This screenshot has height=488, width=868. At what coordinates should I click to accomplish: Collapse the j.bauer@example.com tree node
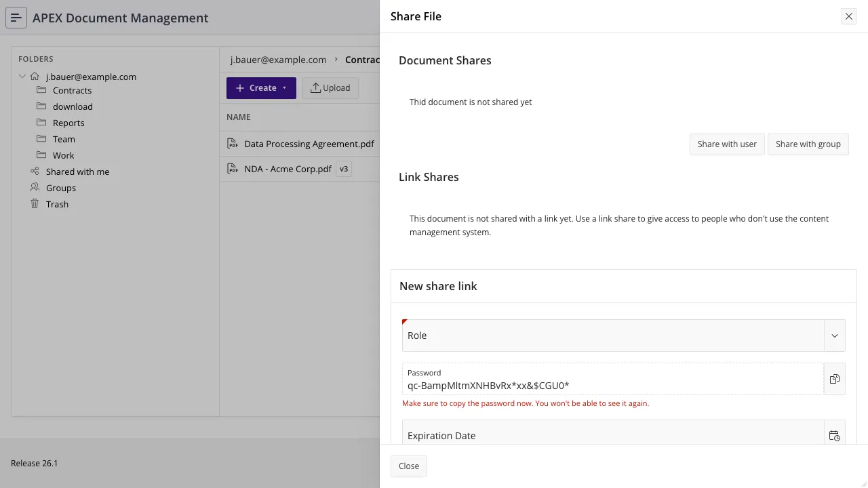click(x=22, y=77)
